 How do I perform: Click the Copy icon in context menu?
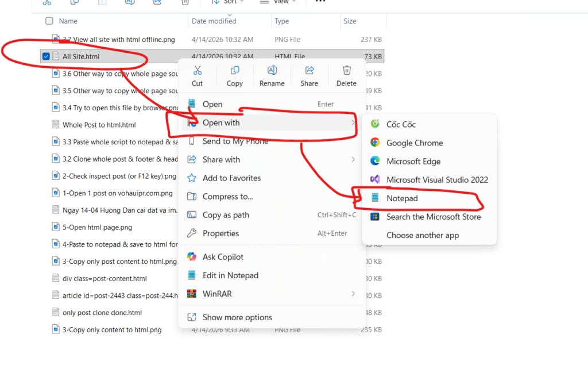point(234,71)
